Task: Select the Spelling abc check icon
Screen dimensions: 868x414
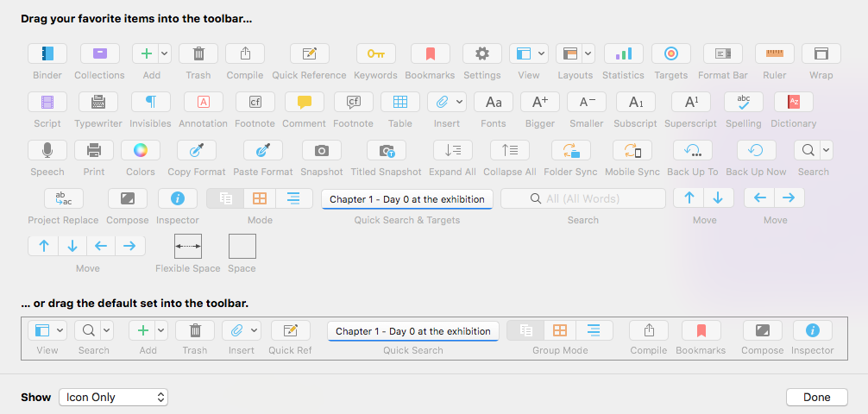Action: [744, 102]
